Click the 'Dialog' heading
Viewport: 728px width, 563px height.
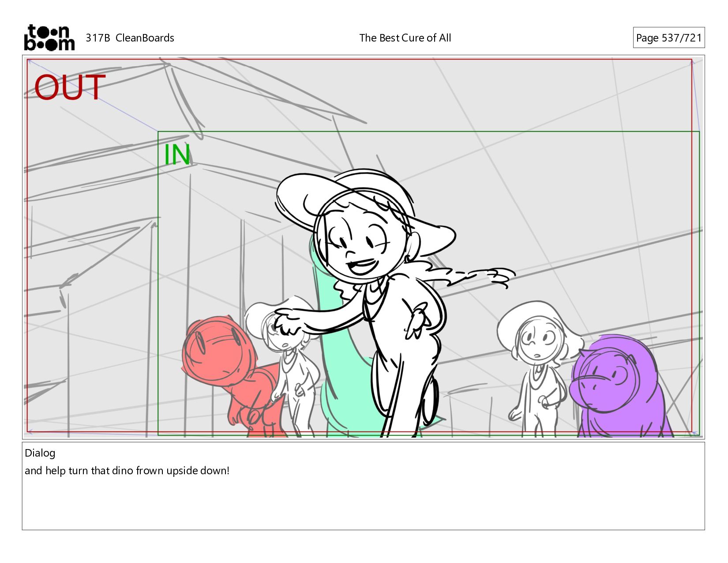pos(40,453)
